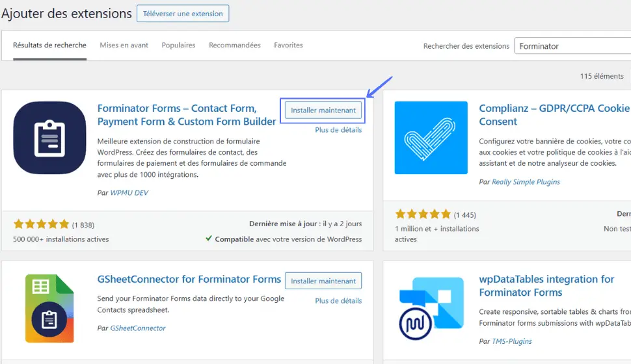Open the Complianz GDPR/CCPA Cookie Consent title
Screen dimensions: 631x364
click(554, 115)
